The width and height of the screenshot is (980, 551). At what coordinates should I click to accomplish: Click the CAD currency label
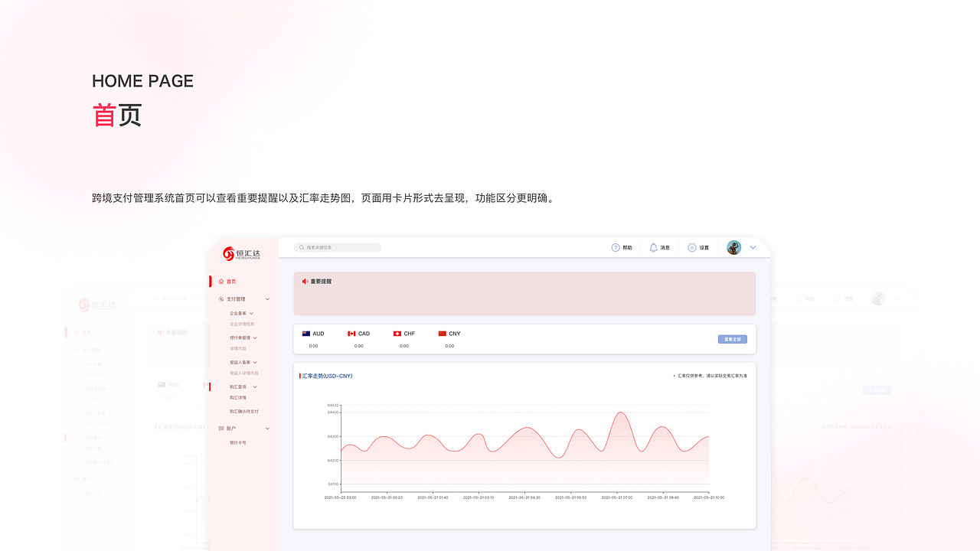(x=364, y=334)
